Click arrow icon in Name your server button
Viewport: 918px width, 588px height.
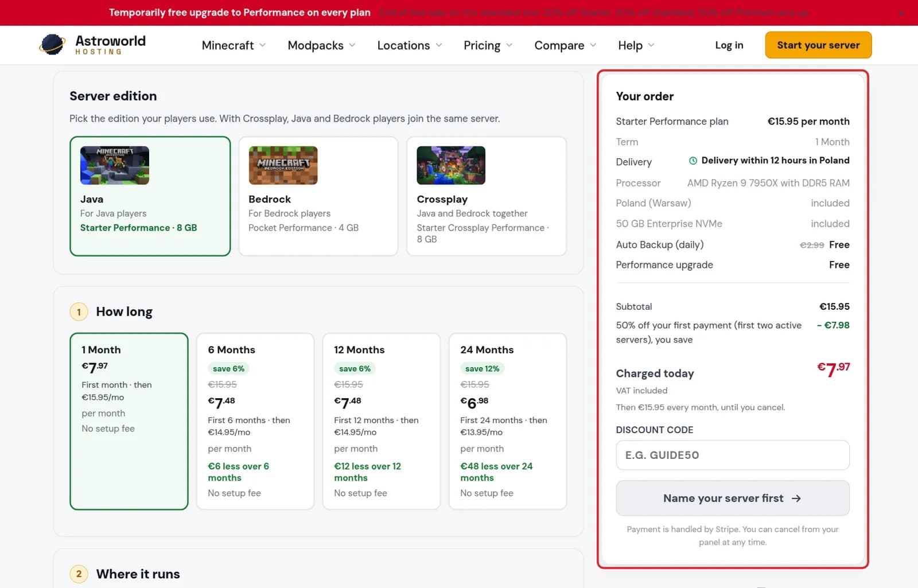point(796,499)
